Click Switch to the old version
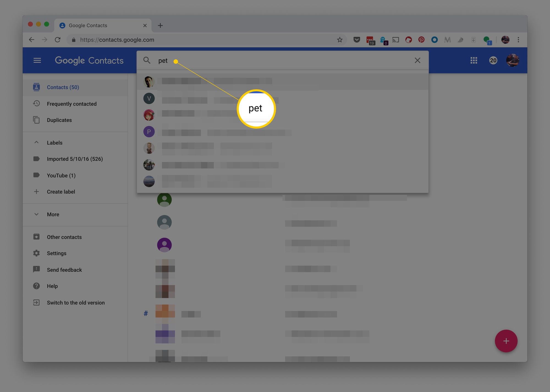This screenshot has width=550, height=392. pyautogui.click(x=76, y=302)
